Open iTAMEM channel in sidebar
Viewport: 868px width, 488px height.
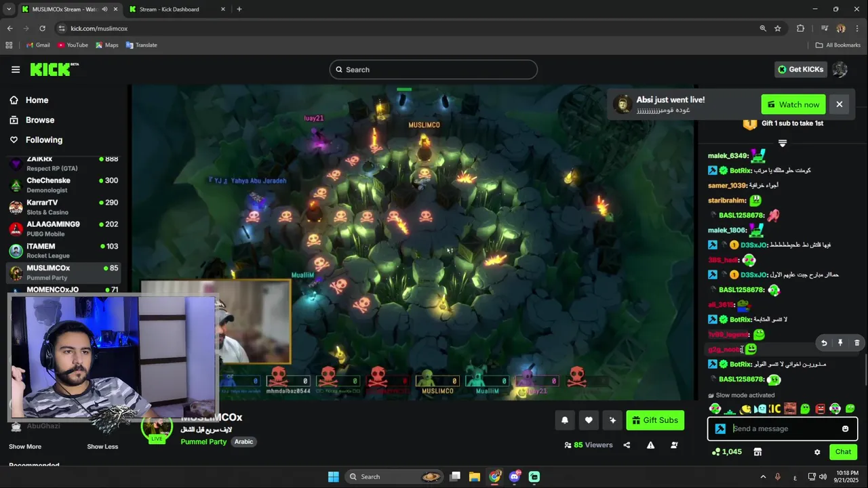[63, 250]
